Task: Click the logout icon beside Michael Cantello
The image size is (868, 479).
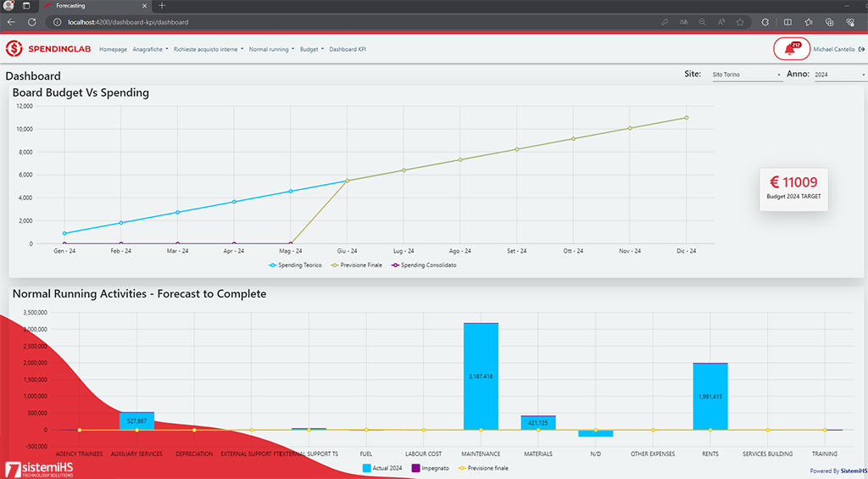Action: coord(862,49)
